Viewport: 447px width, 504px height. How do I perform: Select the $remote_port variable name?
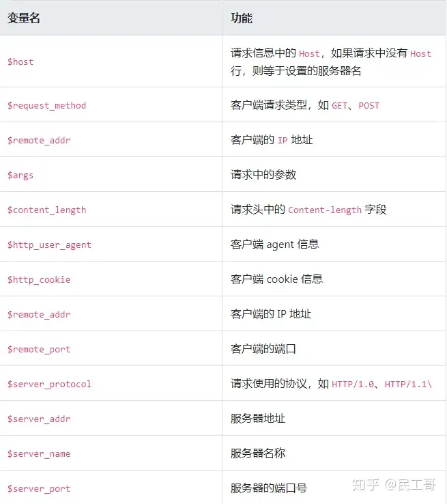[39, 349]
